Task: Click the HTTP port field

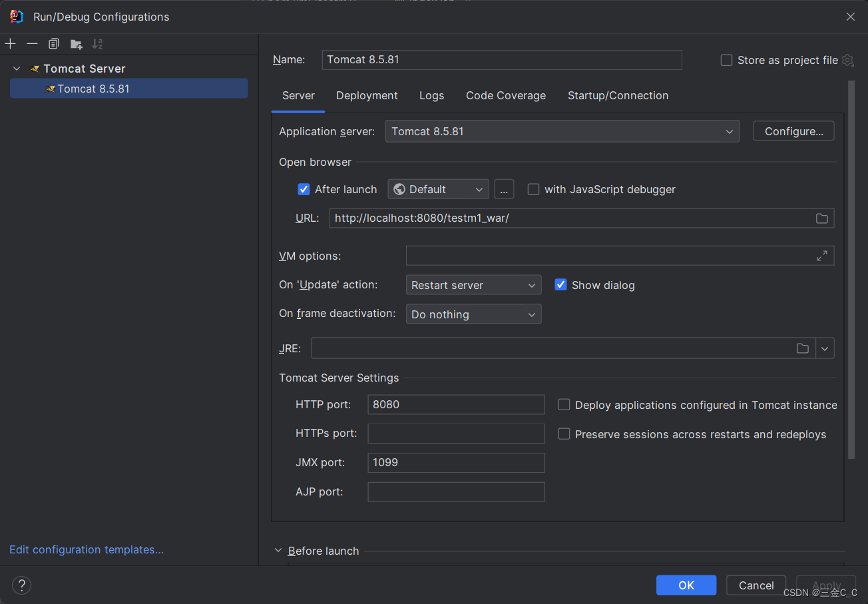Action: 456,404
